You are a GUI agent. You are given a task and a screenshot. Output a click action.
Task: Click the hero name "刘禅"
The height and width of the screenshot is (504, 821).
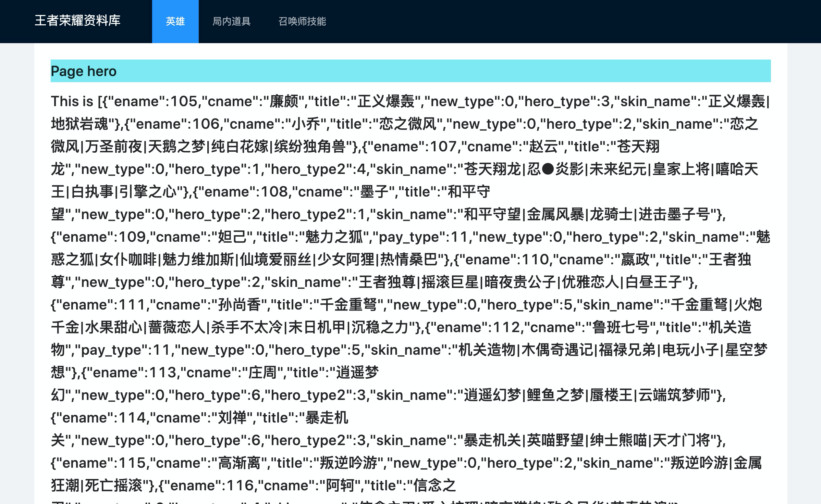coord(232,418)
